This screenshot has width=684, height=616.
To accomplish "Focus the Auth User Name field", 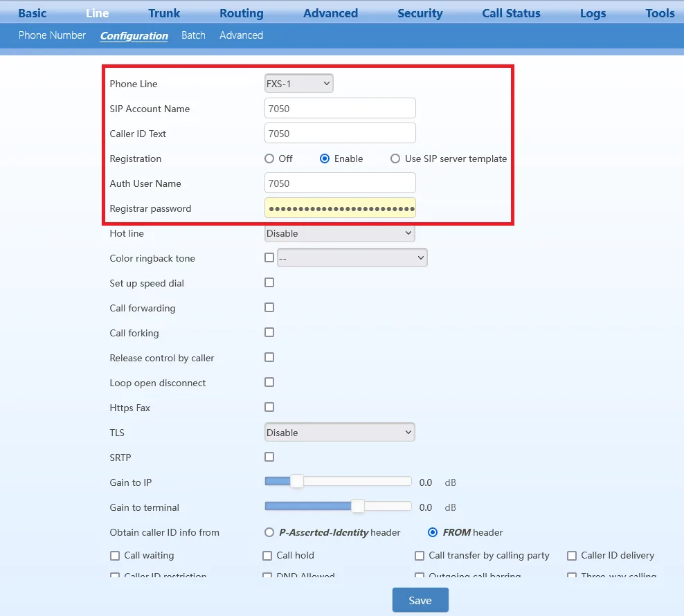I will [x=340, y=183].
